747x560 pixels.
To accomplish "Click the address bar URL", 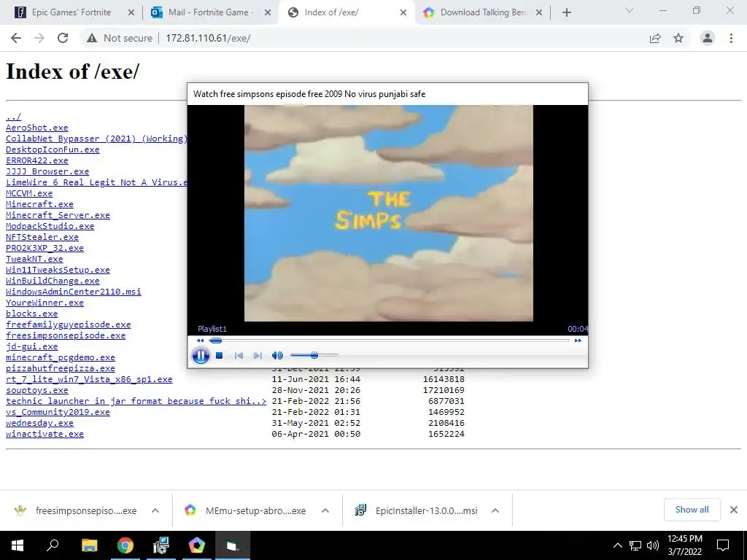I will (208, 38).
